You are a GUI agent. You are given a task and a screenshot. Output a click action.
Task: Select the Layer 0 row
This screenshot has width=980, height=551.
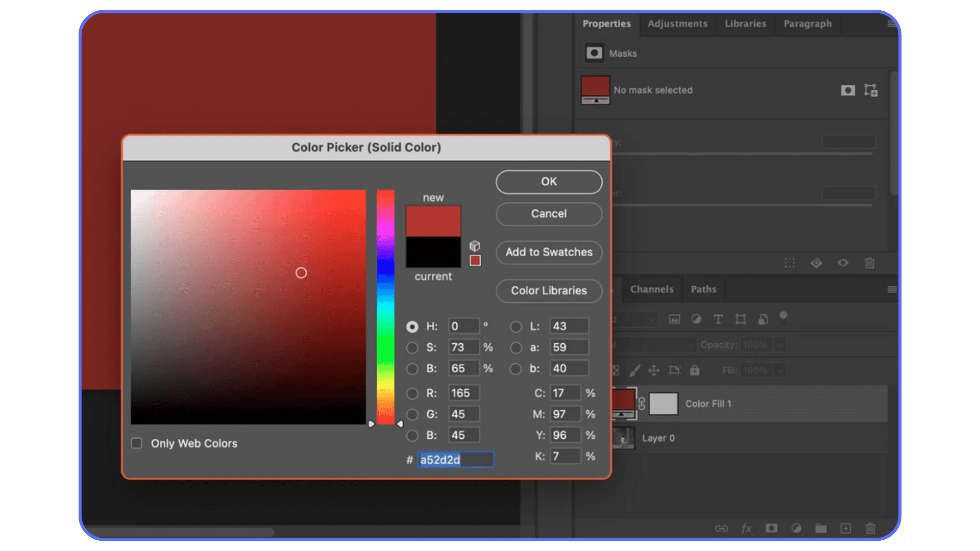(x=749, y=438)
